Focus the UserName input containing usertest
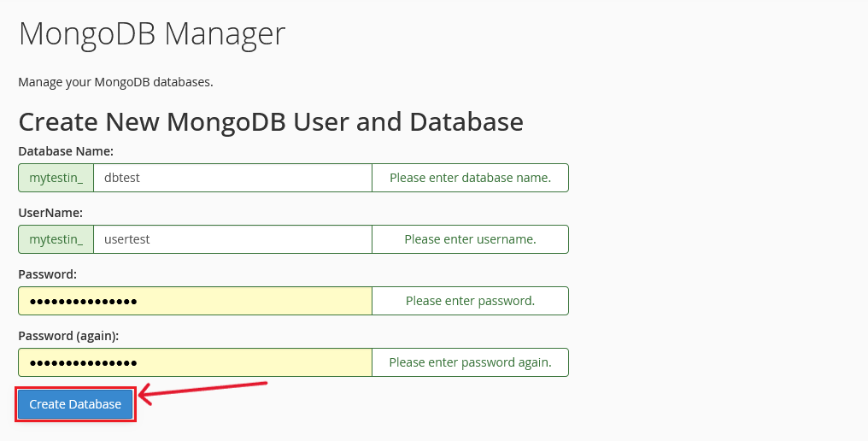This screenshot has width=868, height=441. pyautogui.click(x=232, y=239)
